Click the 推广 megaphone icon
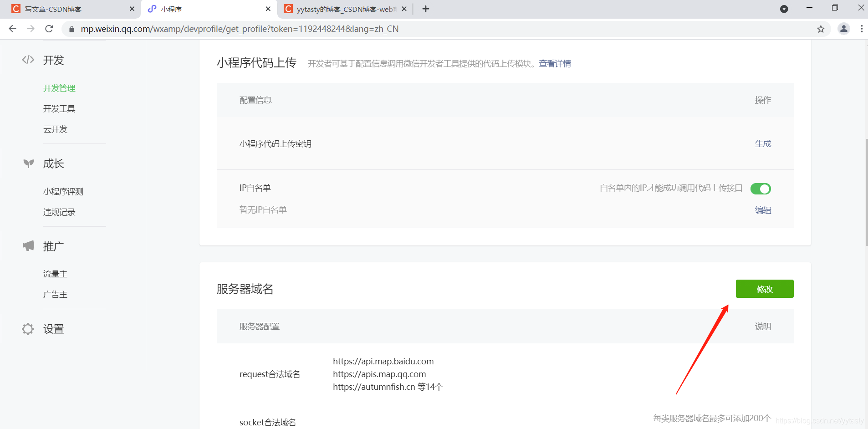Image resolution: width=868 pixels, height=429 pixels. (x=28, y=246)
